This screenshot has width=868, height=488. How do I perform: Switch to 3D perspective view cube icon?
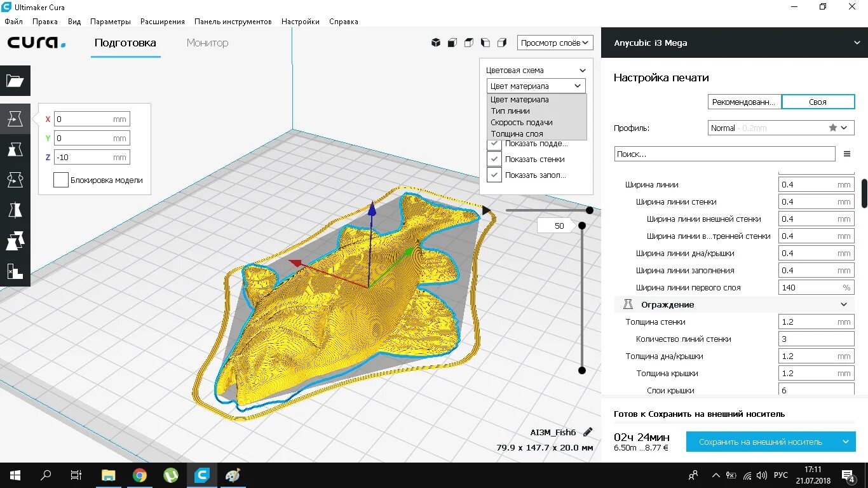pos(436,43)
